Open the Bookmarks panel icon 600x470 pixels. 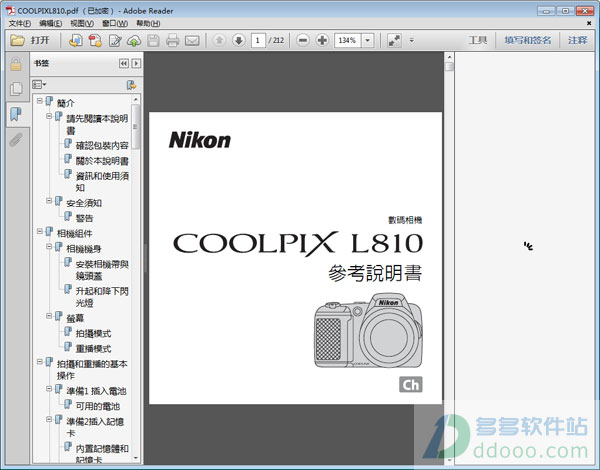click(16, 114)
